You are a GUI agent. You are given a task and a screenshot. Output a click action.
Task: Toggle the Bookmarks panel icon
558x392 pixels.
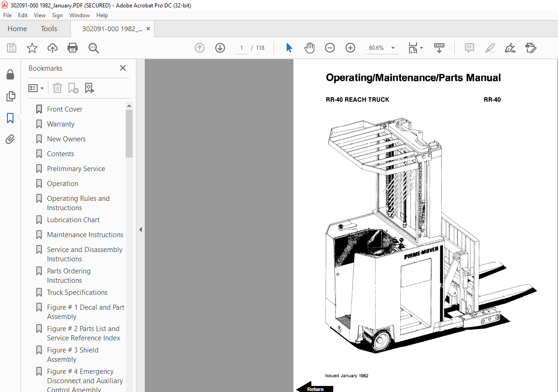[10, 118]
